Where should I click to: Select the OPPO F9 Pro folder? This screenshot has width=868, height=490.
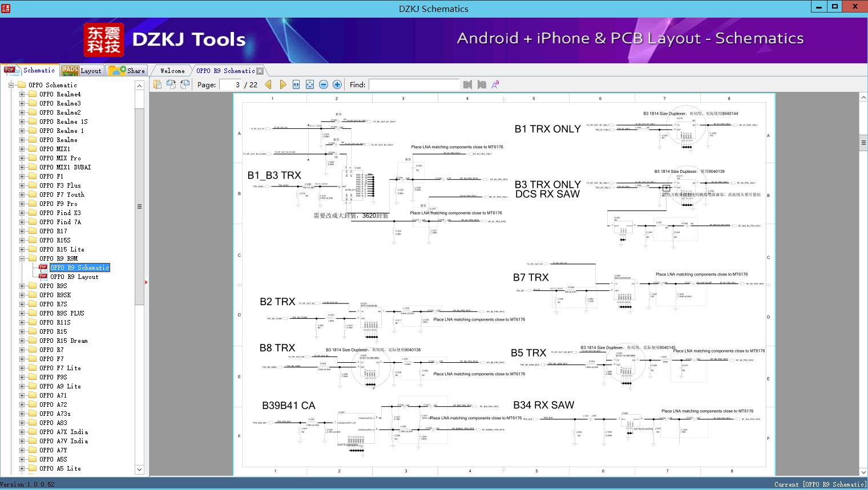point(59,203)
